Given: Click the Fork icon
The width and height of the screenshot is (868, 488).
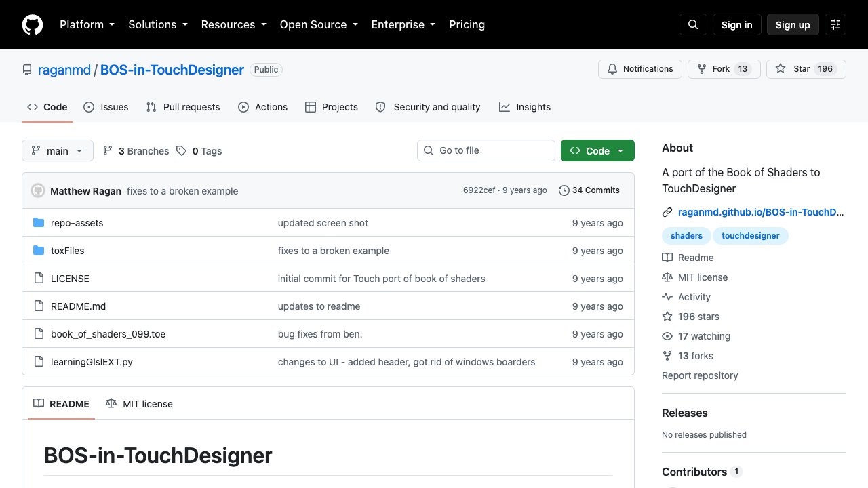Looking at the screenshot, I should (x=702, y=69).
